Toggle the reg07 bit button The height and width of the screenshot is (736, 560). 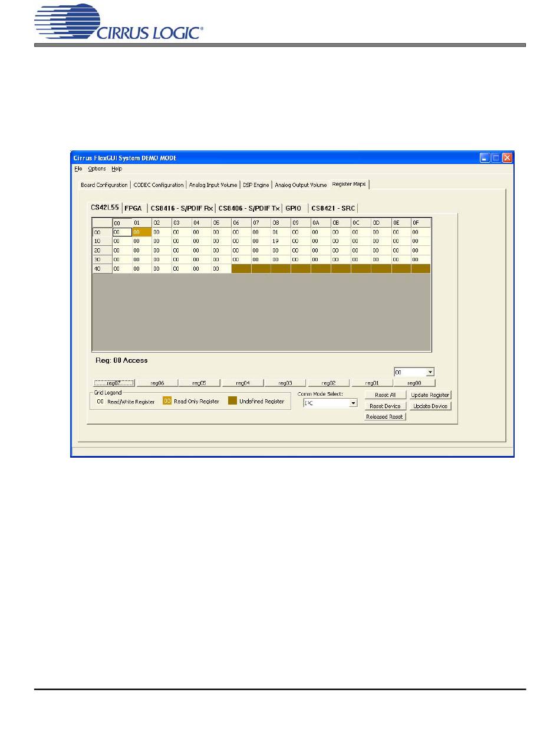pos(114,383)
